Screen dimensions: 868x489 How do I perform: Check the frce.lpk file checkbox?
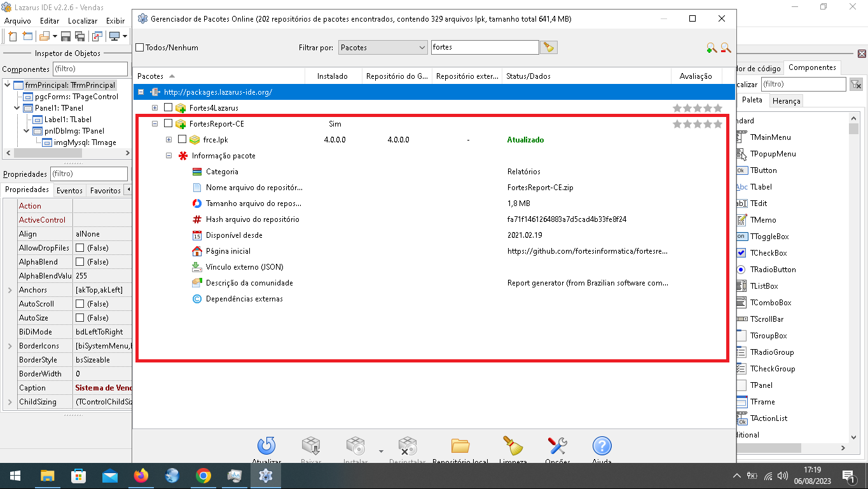coord(183,139)
